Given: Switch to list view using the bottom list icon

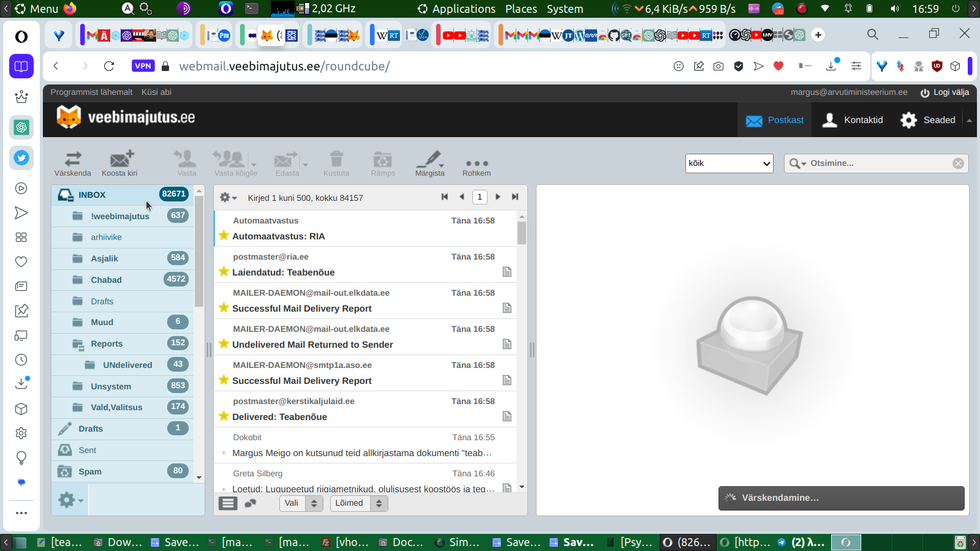Looking at the screenshot, I should (x=228, y=503).
